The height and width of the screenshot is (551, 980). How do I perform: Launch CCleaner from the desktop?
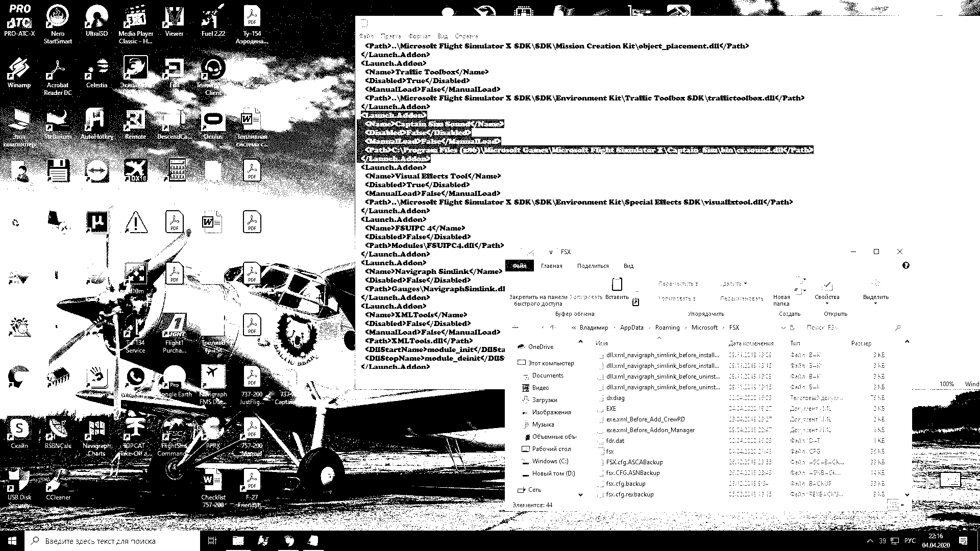click(57, 482)
